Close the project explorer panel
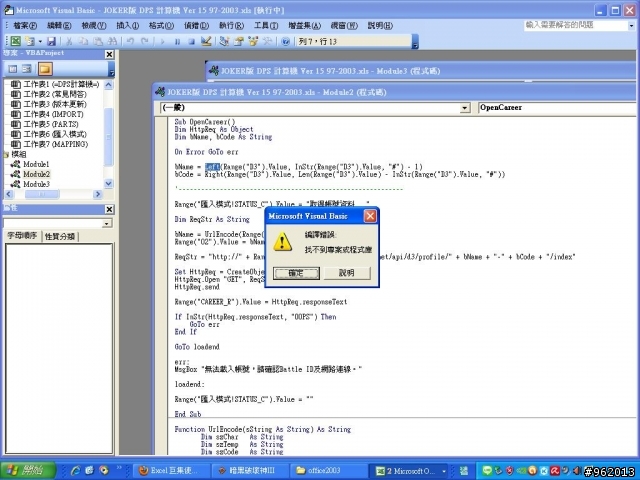The height and width of the screenshot is (480, 640). pyautogui.click(x=109, y=54)
